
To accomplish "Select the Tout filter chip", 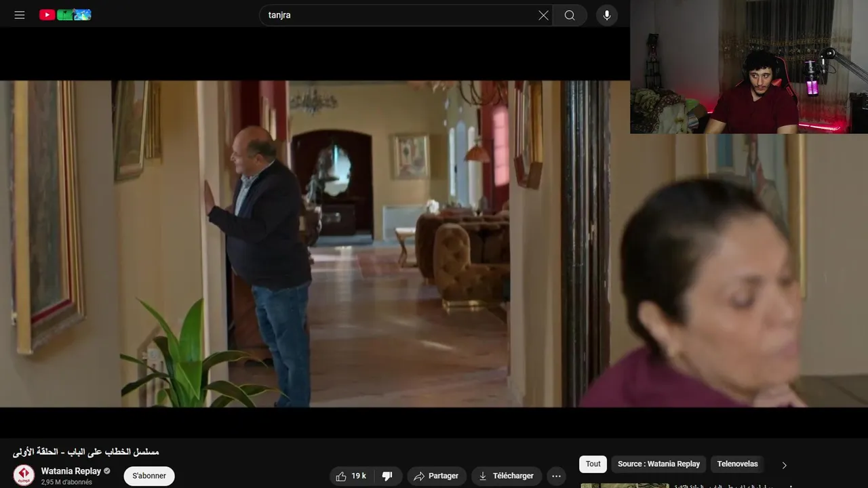I will 593,464.
